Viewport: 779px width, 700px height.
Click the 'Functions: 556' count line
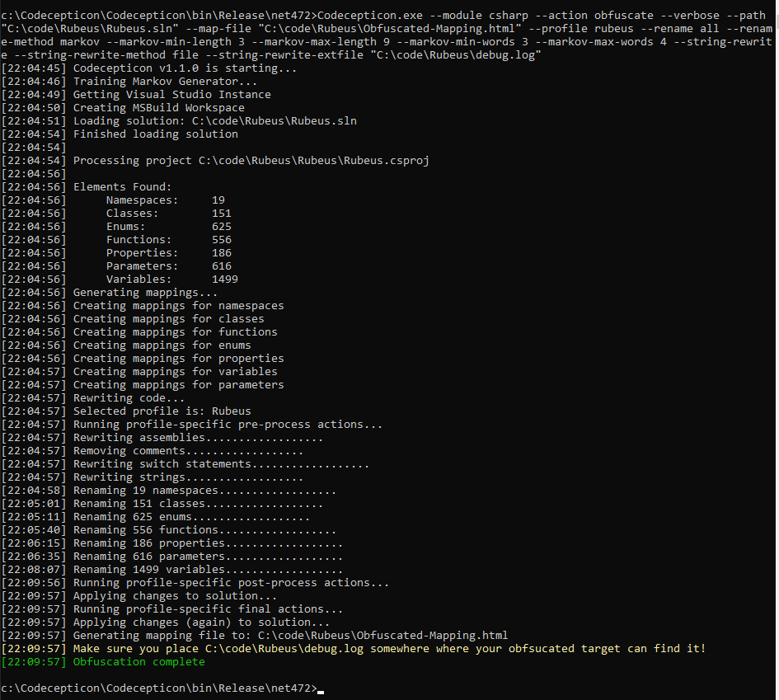[116, 239]
